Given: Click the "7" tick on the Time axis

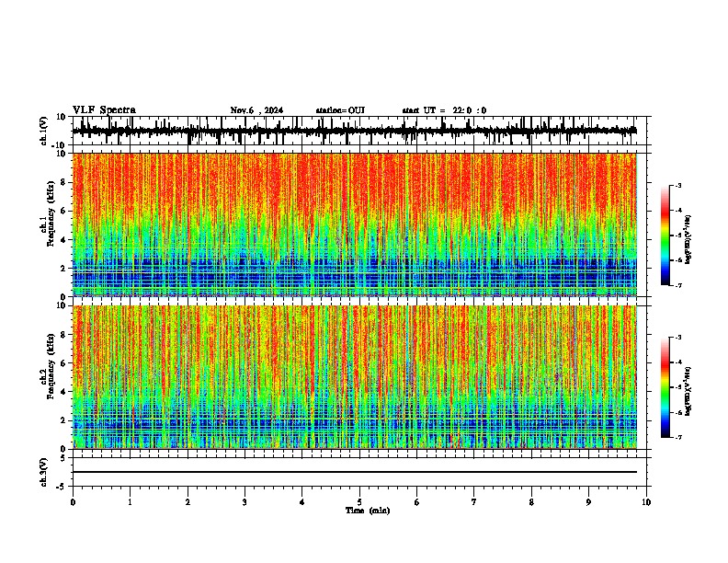Looking at the screenshot, I should pos(474,502).
